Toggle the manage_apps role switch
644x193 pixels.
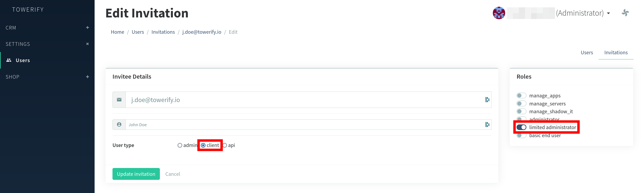521,96
